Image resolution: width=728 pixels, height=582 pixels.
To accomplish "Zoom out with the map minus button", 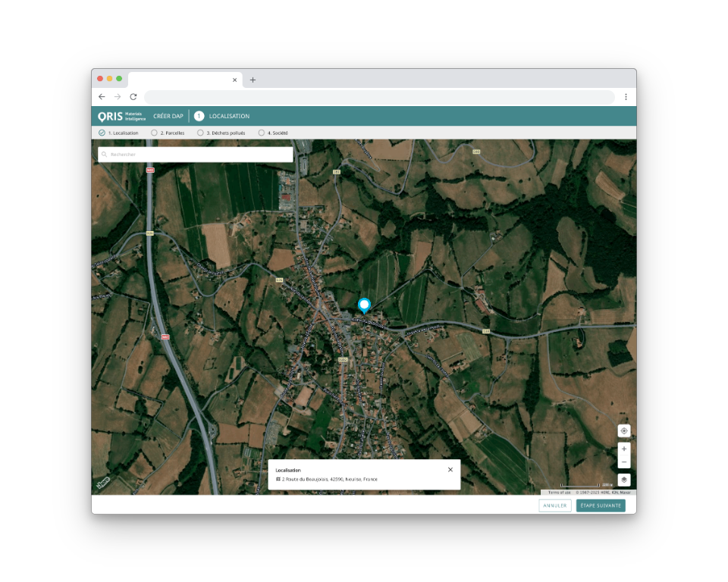I will click(623, 462).
